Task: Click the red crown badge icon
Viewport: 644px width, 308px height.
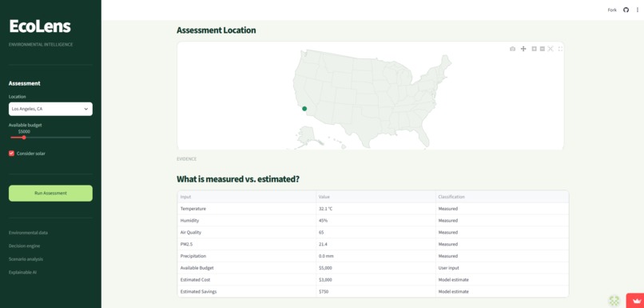Action: point(635,301)
